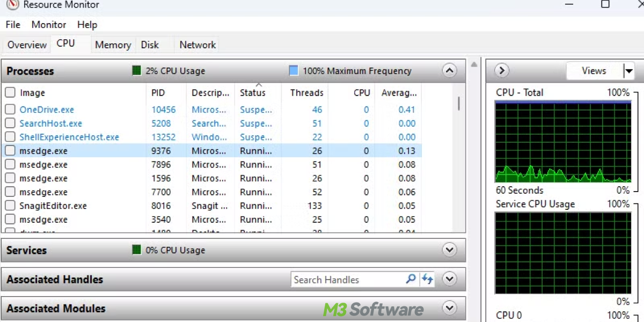Collapse the Processes section with its chevron
644x322 pixels.
[x=449, y=71]
